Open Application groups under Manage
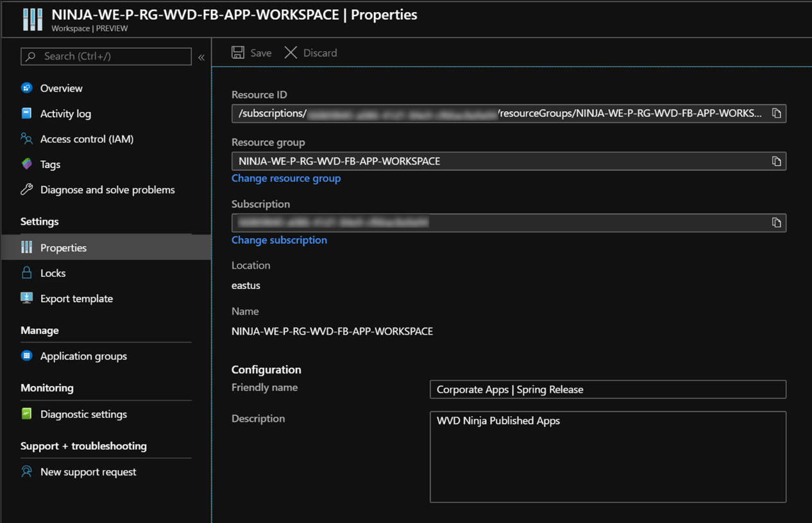 pyautogui.click(x=83, y=356)
